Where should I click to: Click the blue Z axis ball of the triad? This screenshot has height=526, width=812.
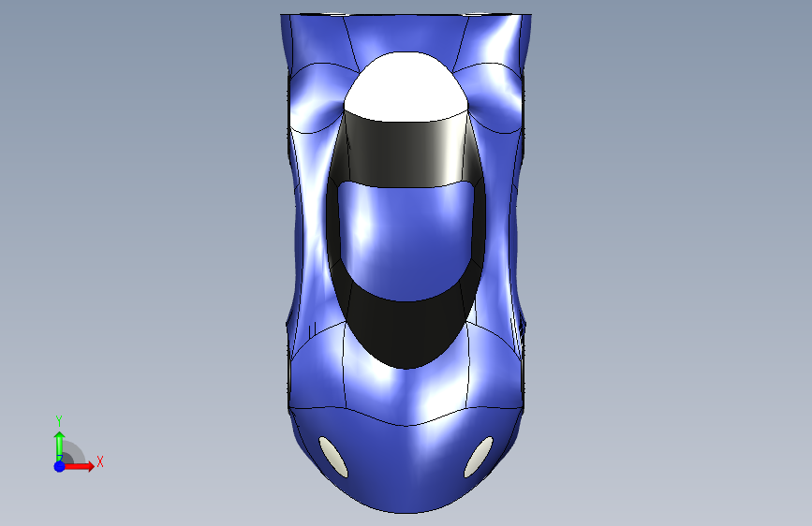[x=60, y=466]
